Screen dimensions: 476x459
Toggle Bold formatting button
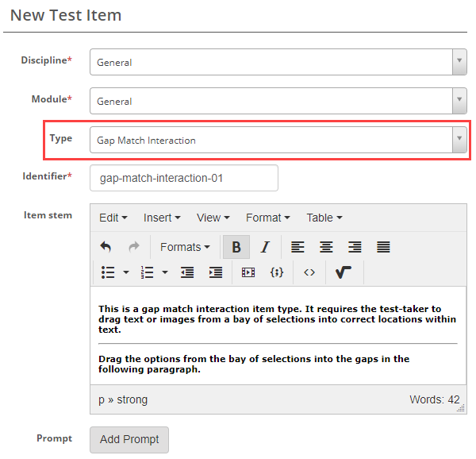tap(236, 247)
